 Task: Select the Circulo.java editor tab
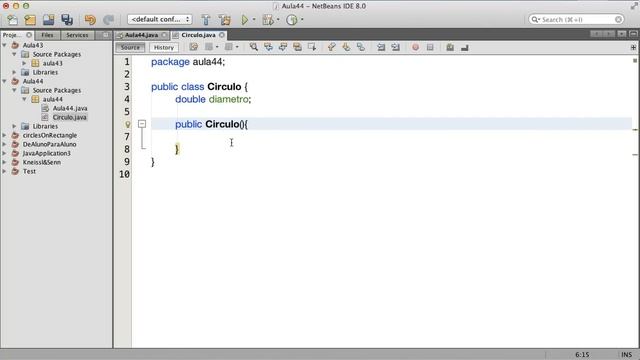point(198,35)
